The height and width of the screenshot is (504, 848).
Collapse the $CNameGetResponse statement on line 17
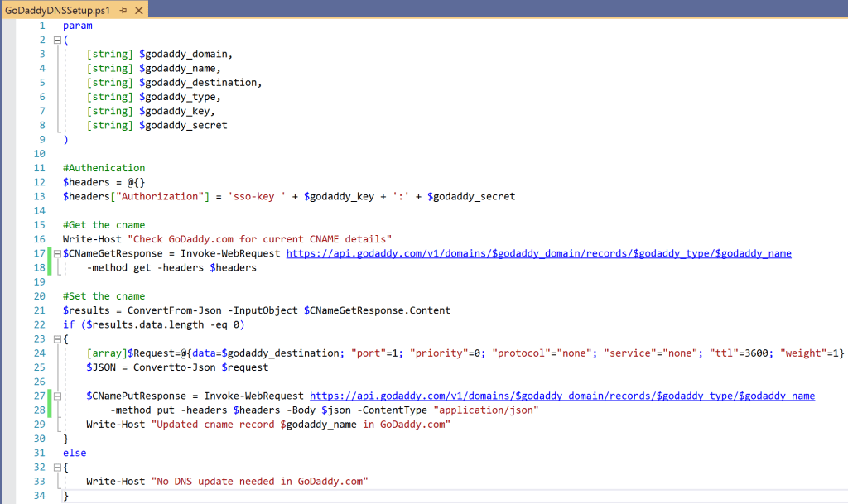[55, 253]
